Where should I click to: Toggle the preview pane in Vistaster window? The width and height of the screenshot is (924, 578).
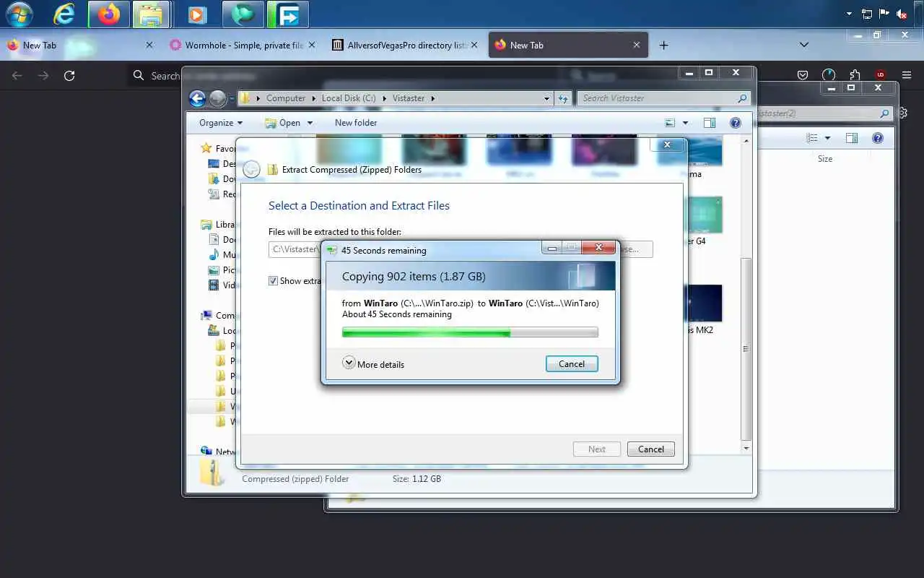[x=710, y=123]
